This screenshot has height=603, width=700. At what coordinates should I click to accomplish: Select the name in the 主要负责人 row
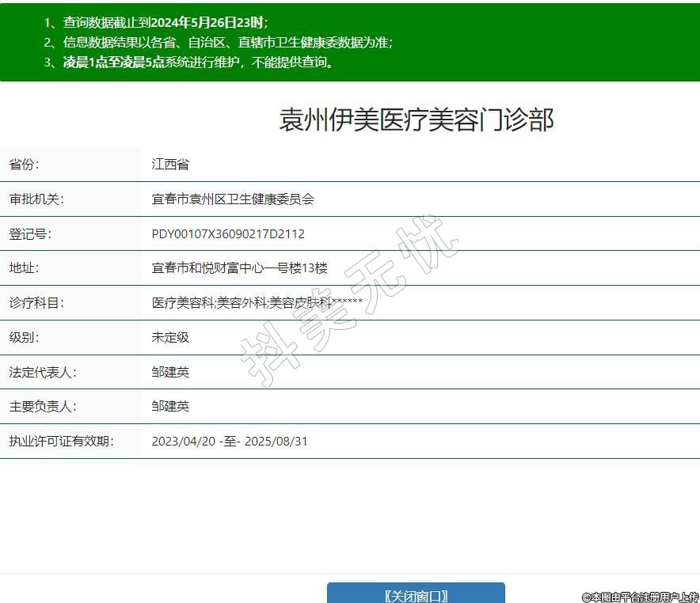tap(170, 406)
